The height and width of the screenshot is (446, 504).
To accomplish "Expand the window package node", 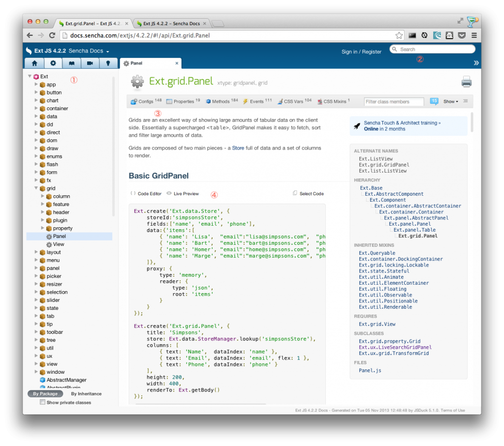I will point(36,372).
